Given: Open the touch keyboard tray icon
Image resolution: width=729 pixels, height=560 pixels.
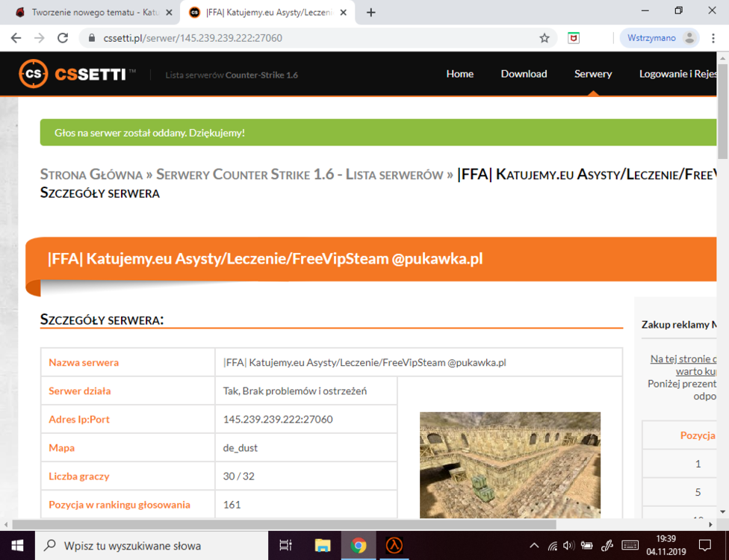Looking at the screenshot, I should [x=630, y=546].
